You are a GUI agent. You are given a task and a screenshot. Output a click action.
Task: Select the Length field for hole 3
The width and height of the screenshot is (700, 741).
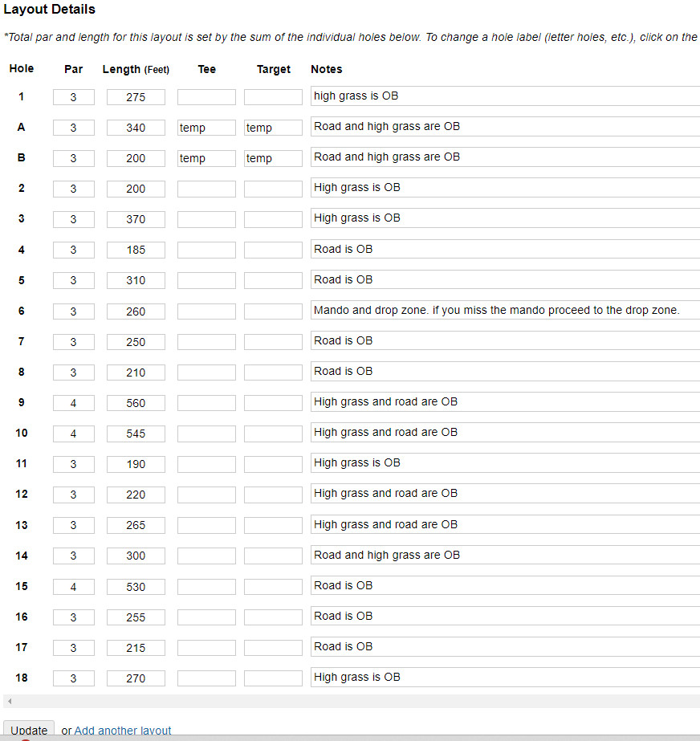click(x=136, y=219)
